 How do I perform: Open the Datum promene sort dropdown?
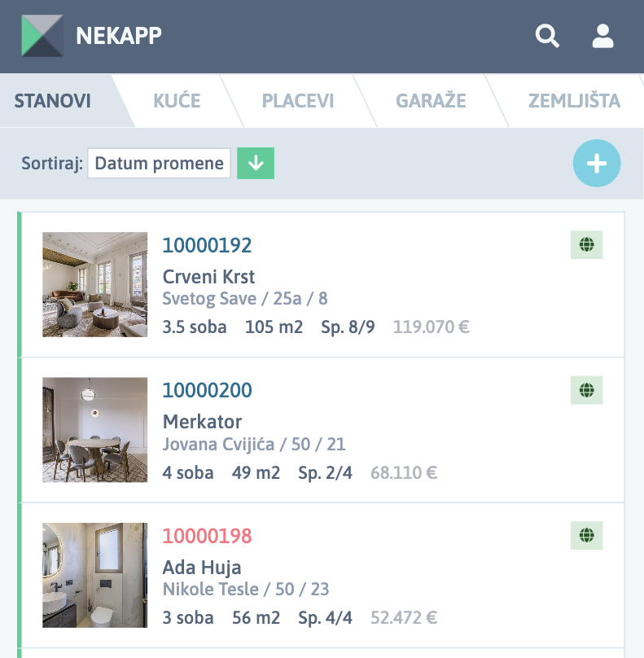[159, 163]
